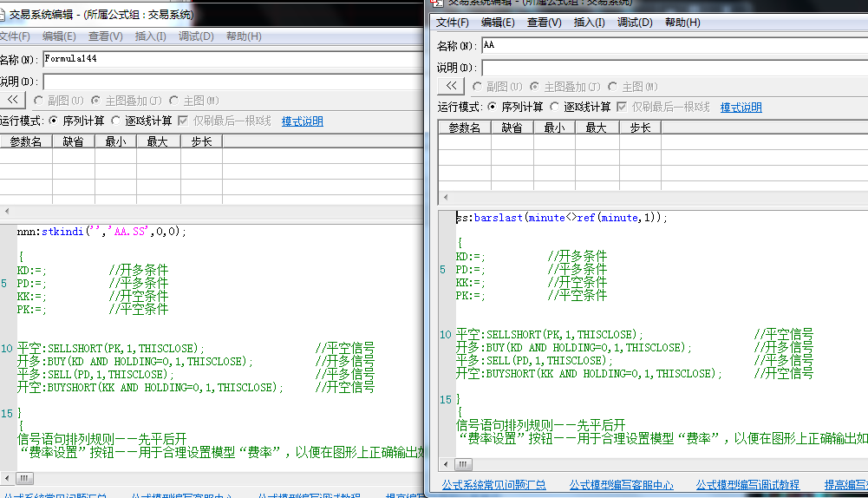Select 副图 radio in right window
This screenshot has width=868, height=498.
(477, 87)
